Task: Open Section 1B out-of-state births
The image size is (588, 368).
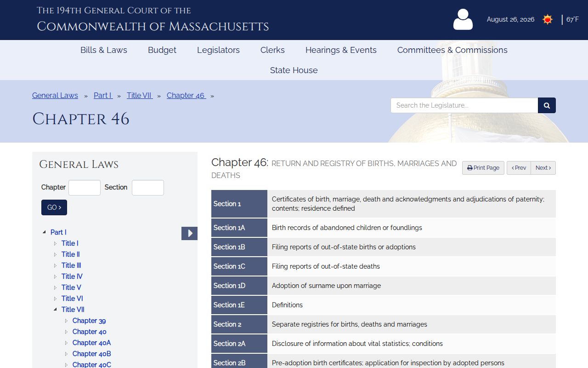Action: pyautogui.click(x=384, y=247)
